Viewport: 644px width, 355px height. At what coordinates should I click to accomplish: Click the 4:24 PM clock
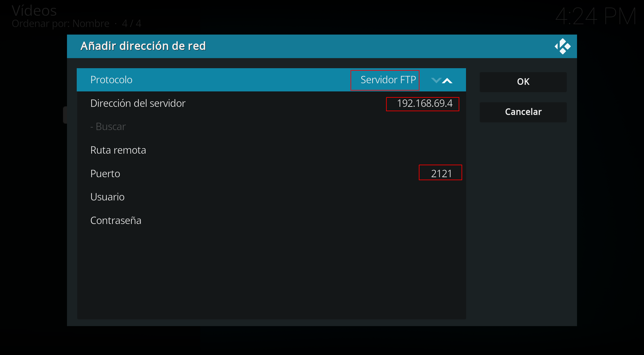pyautogui.click(x=596, y=16)
